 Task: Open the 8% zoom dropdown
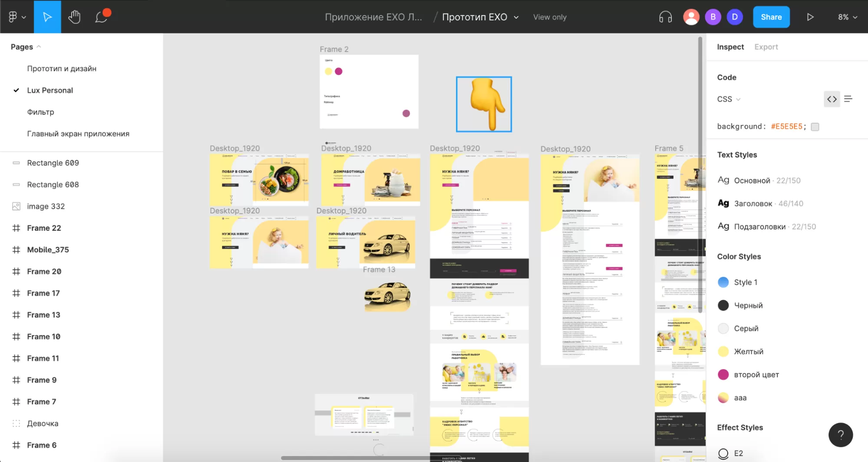point(847,17)
